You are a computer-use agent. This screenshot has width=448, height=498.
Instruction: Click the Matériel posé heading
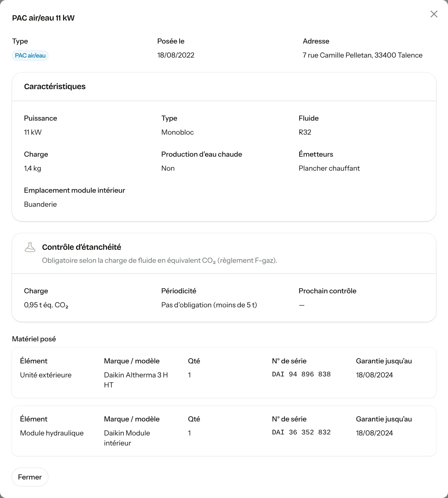tap(34, 339)
